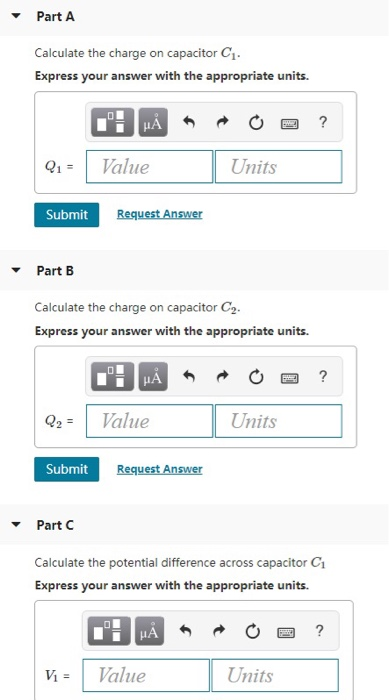Image resolution: width=389 pixels, height=700 pixels.
Task: Undo last entry in Part C toolbar
Action: [x=186, y=631]
